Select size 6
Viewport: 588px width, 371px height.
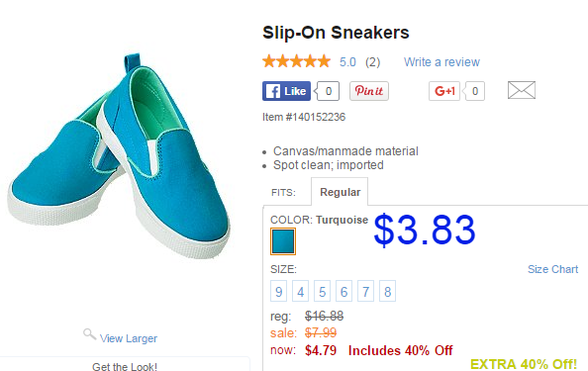click(343, 291)
